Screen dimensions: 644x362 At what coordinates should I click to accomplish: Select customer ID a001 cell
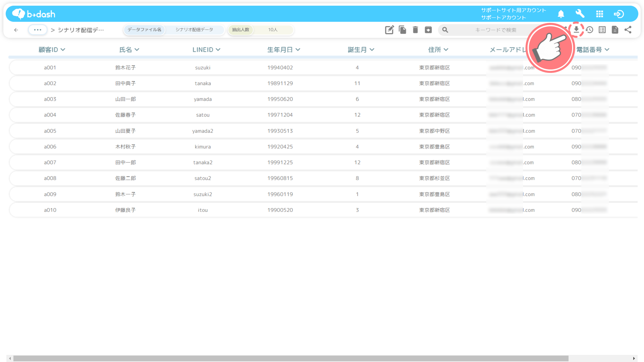[x=50, y=67]
